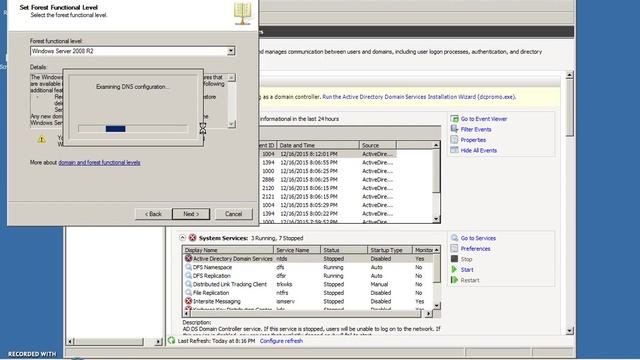Click Configure refresh link
This screenshot has width=640, height=360.
pyautogui.click(x=281, y=341)
